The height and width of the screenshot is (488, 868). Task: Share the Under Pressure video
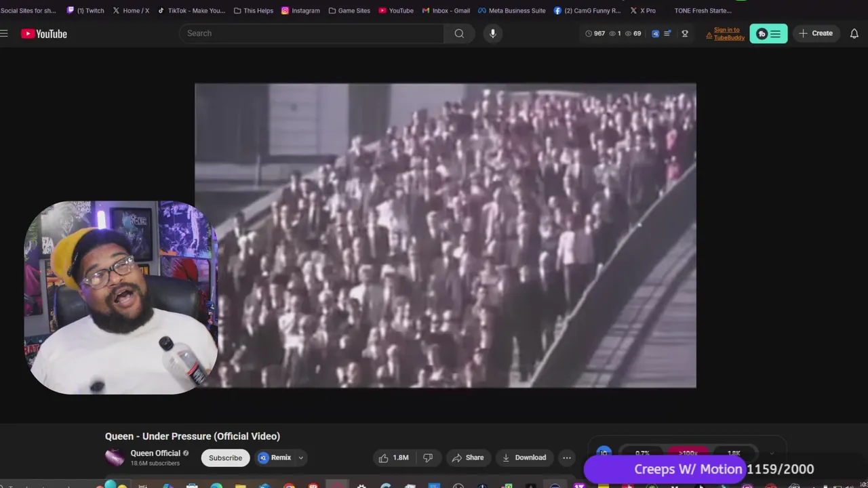[x=468, y=457]
